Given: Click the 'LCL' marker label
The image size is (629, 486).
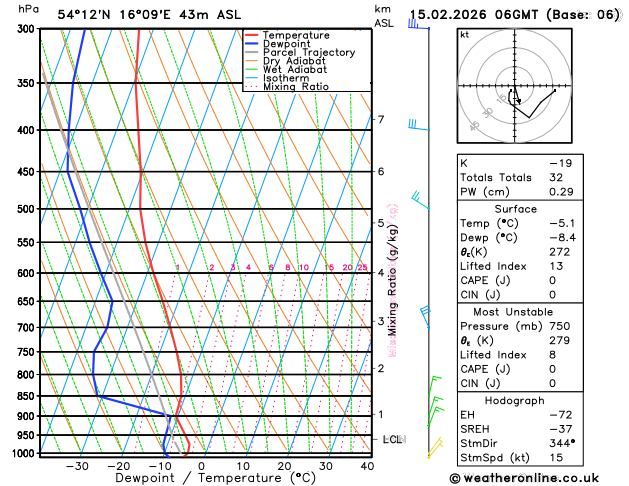Looking at the screenshot, I should coord(394,439).
